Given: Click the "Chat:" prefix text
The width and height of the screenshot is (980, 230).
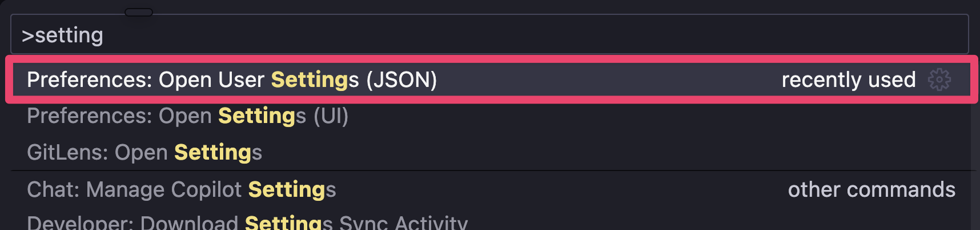Looking at the screenshot, I should (x=54, y=189).
